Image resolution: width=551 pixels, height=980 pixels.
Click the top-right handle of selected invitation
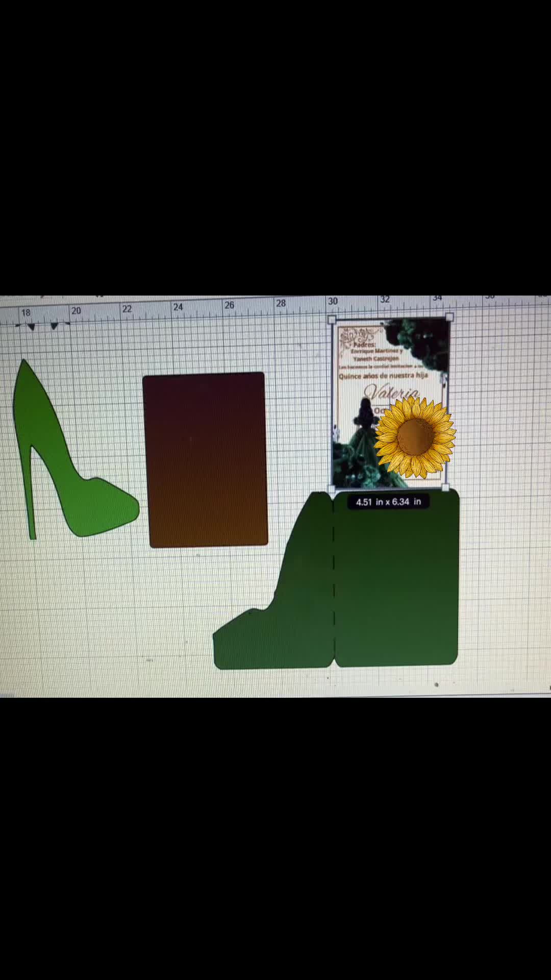coord(449,317)
